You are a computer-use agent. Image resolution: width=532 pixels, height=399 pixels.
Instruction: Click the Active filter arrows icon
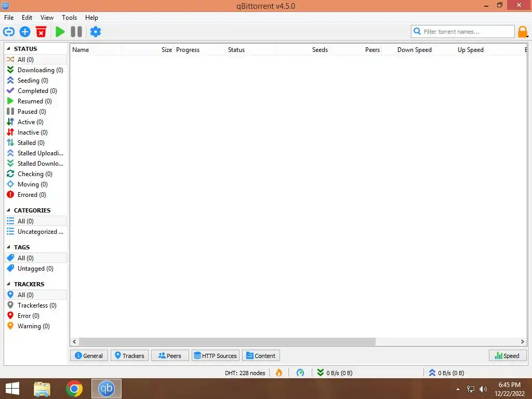pyautogui.click(x=10, y=122)
